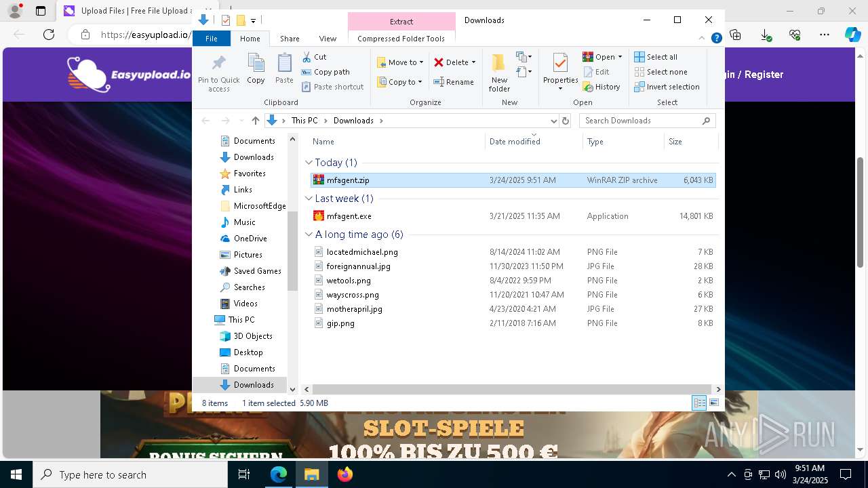Click Select all in ribbon

click(656, 57)
